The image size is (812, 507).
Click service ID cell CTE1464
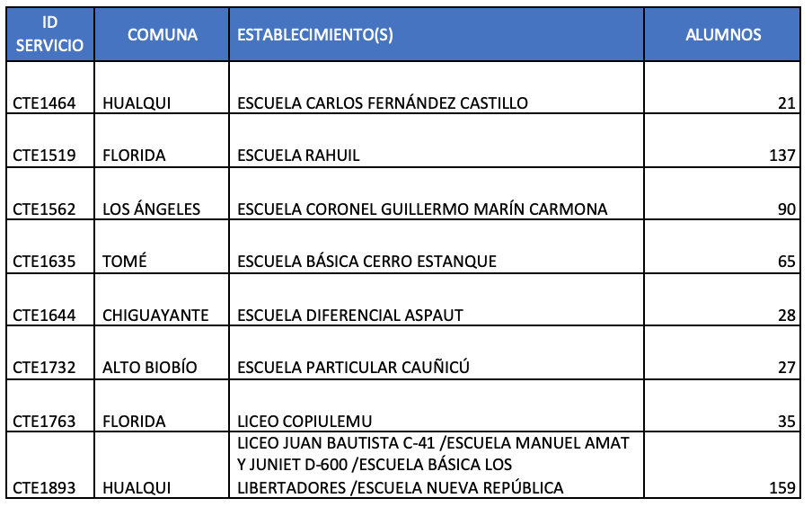(x=44, y=103)
